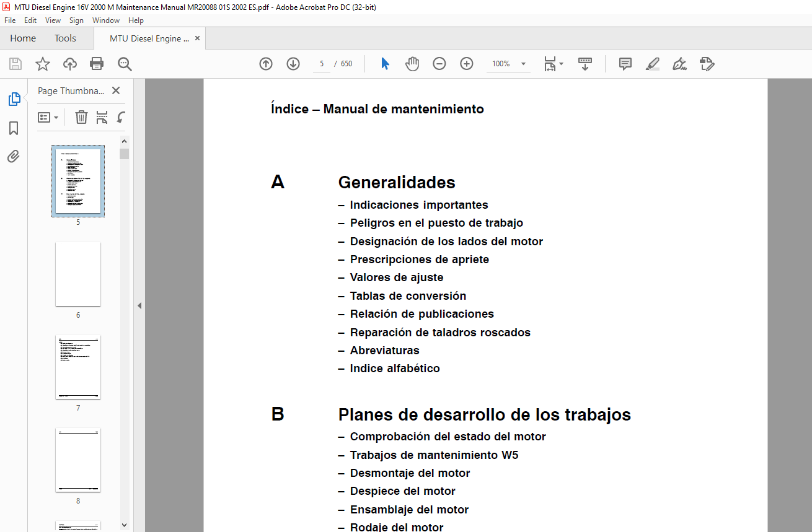The width and height of the screenshot is (812, 532).
Task: Click 'Trabajos de mantenimiento W5' entry
Action: 434,455
